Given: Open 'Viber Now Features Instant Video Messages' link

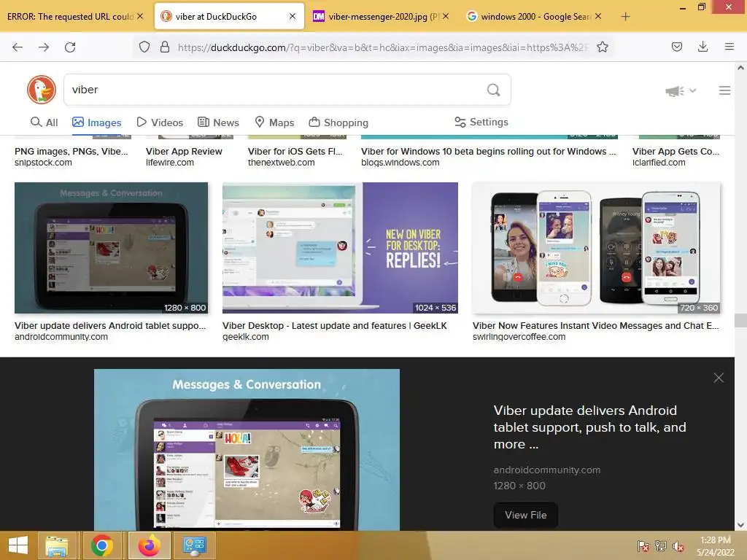Looking at the screenshot, I should click(x=595, y=326).
